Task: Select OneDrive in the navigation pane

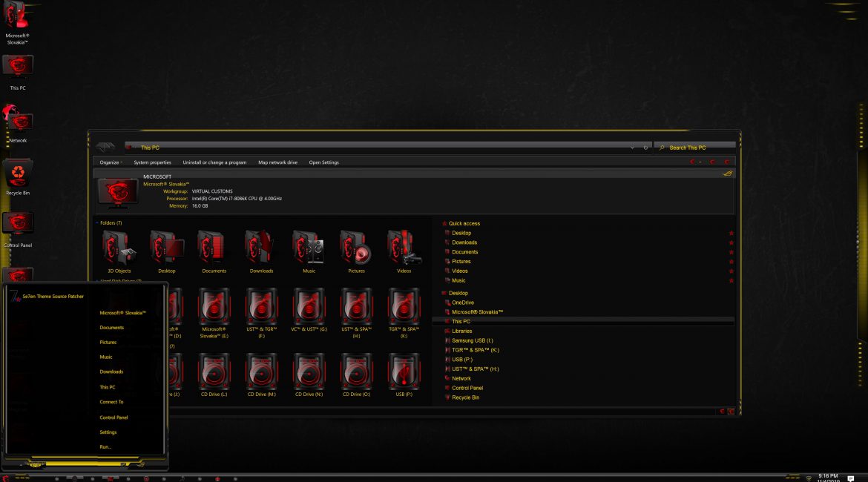Action: 463,303
